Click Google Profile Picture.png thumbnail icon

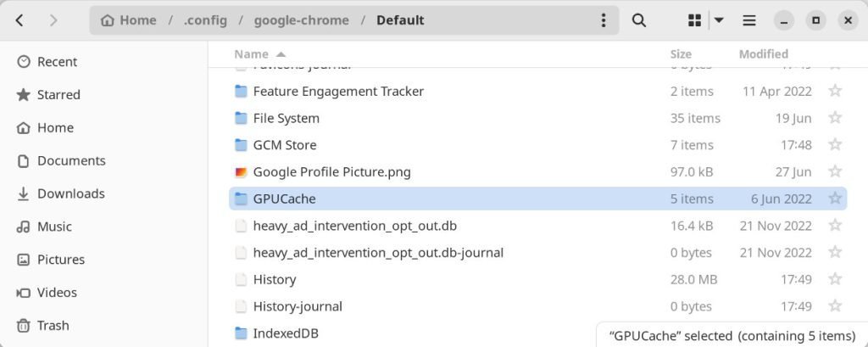pos(241,172)
